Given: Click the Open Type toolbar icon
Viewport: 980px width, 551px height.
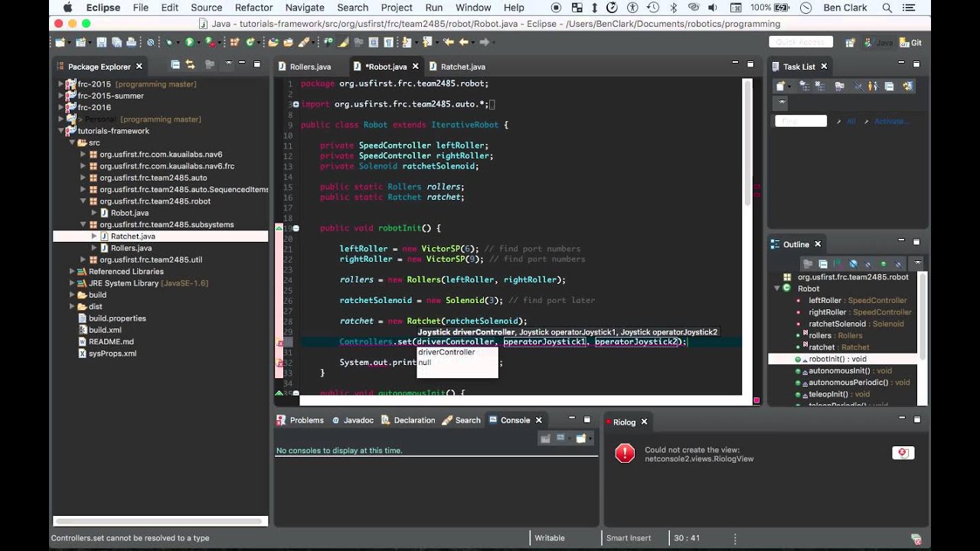Looking at the screenshot, I should pyautogui.click(x=273, y=42).
